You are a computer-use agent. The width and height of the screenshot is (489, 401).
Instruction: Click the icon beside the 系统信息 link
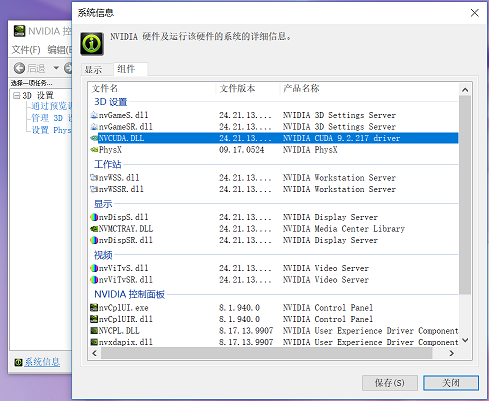click(18, 362)
